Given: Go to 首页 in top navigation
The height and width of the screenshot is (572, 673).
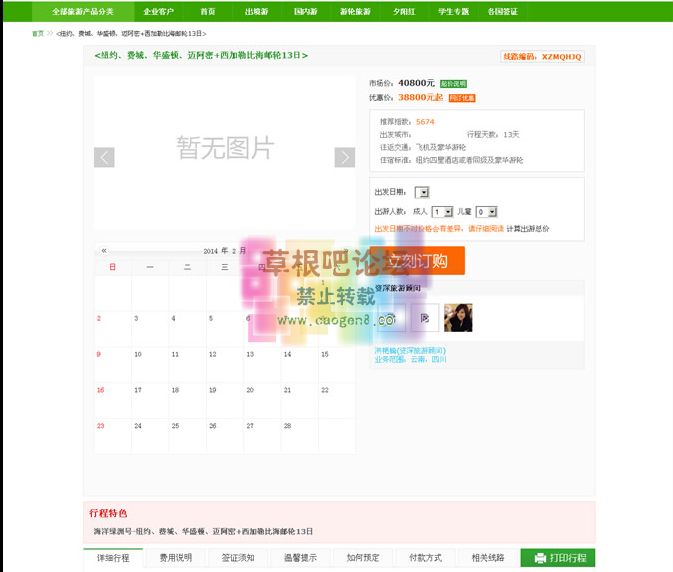Looking at the screenshot, I should [208, 12].
